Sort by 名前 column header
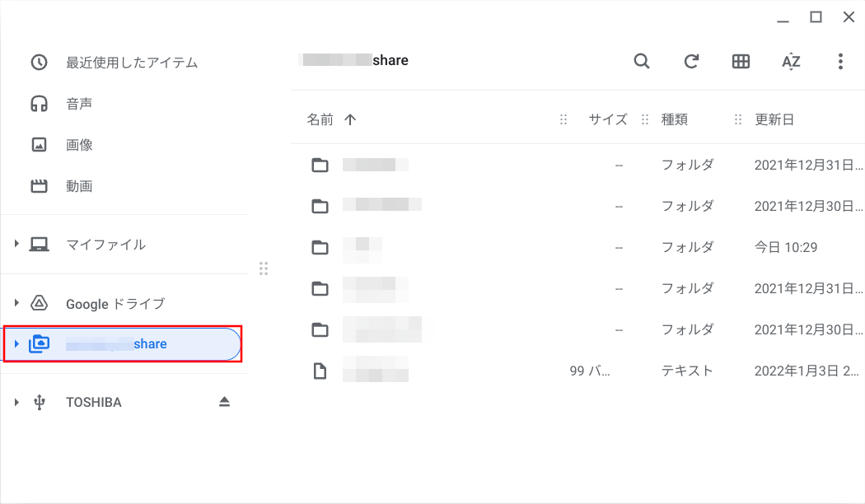The height and width of the screenshot is (504, 865). click(320, 119)
